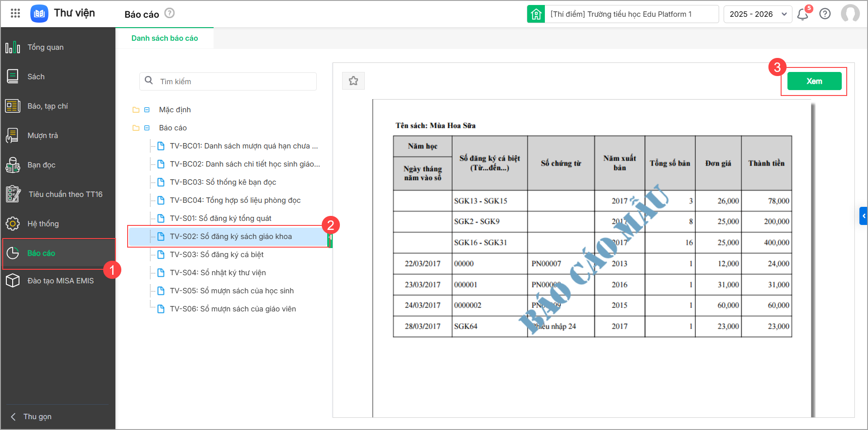Click document icon of TV-S06 report
Screen dimensions: 868x430
pos(161,309)
